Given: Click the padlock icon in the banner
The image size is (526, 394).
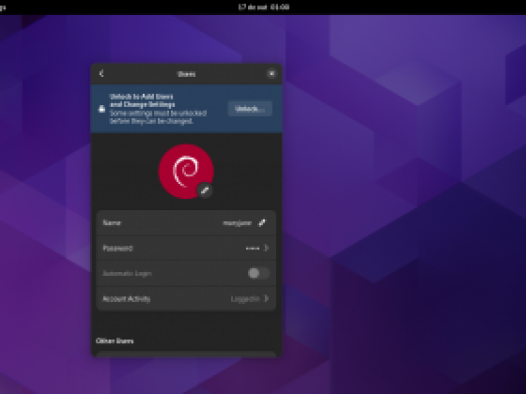Looking at the screenshot, I should pyautogui.click(x=102, y=109).
